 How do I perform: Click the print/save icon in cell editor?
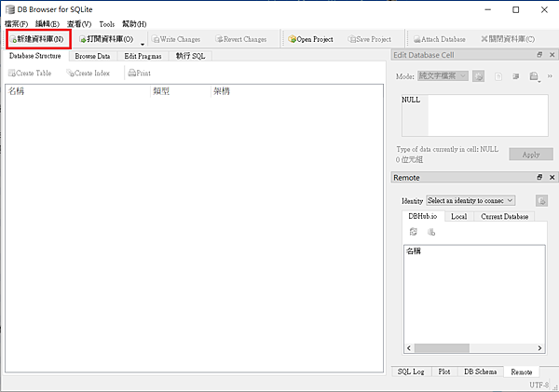pyautogui.click(x=534, y=76)
